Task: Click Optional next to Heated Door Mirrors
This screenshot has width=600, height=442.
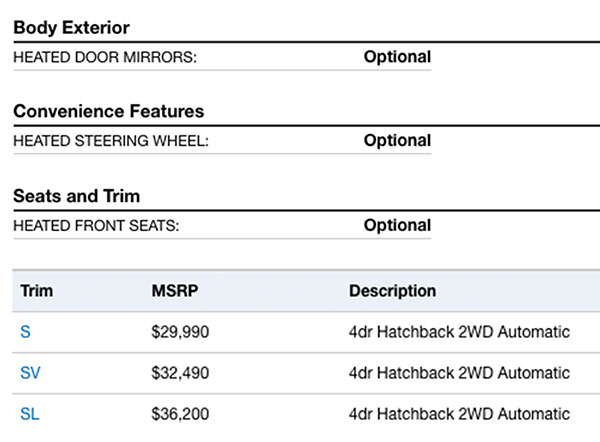Action: [397, 57]
